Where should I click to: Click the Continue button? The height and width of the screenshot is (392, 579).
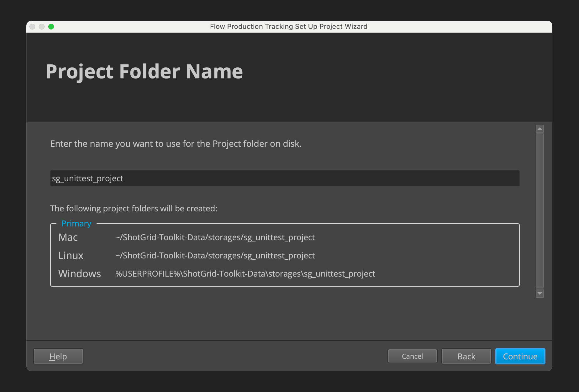coord(520,356)
